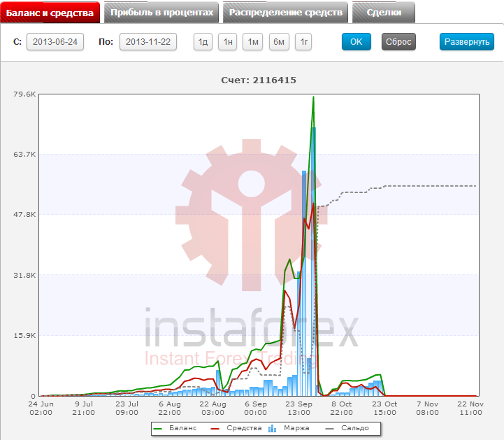Click the 23 Jul 09:00 axis label
Image resolution: width=504 pixels, height=440 pixels.
click(x=127, y=408)
